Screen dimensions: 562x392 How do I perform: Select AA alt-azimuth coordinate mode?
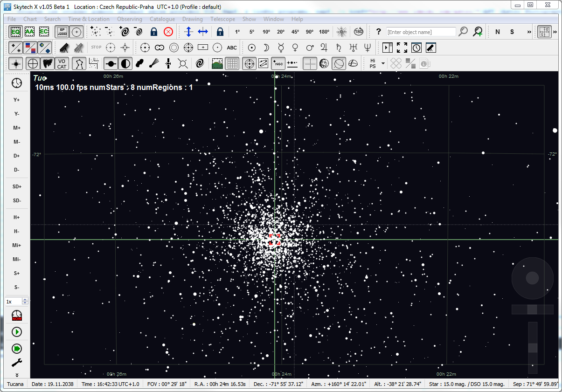[30, 32]
